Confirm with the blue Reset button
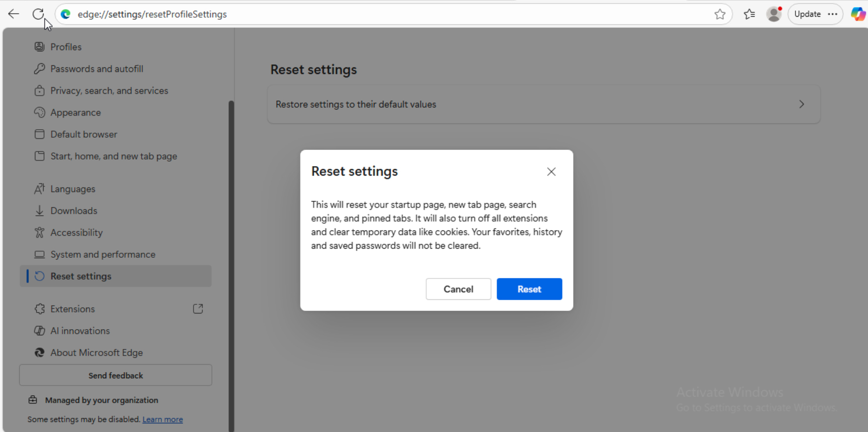Viewport: 868px width, 432px height. (x=530, y=289)
